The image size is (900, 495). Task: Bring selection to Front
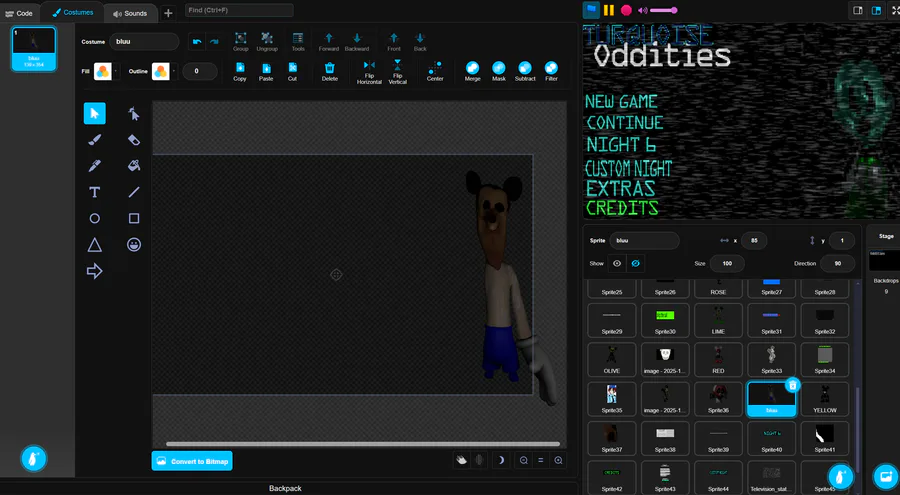pyautogui.click(x=394, y=41)
